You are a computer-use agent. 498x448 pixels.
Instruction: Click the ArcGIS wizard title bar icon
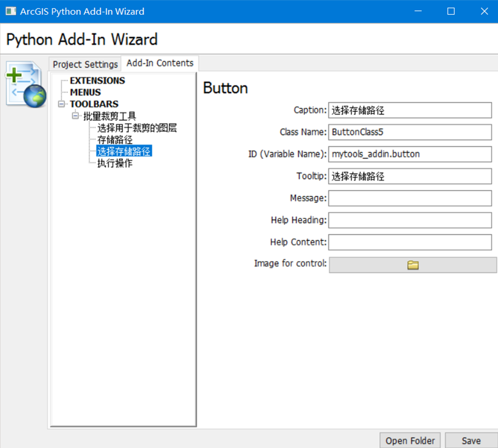click(x=11, y=11)
